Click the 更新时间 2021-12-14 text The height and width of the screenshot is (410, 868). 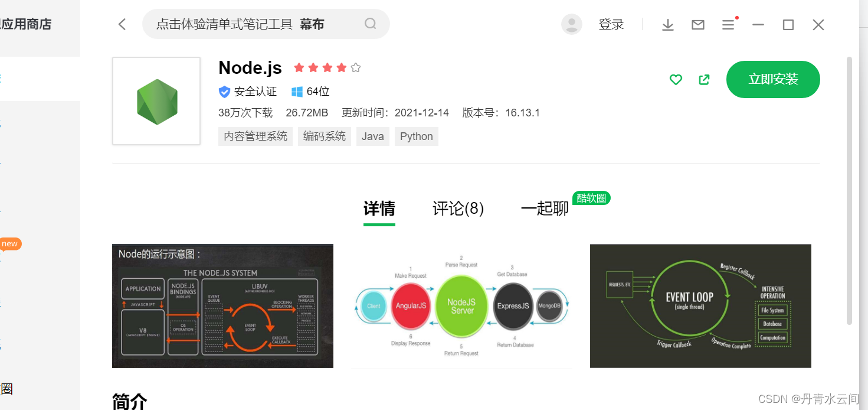tap(395, 113)
